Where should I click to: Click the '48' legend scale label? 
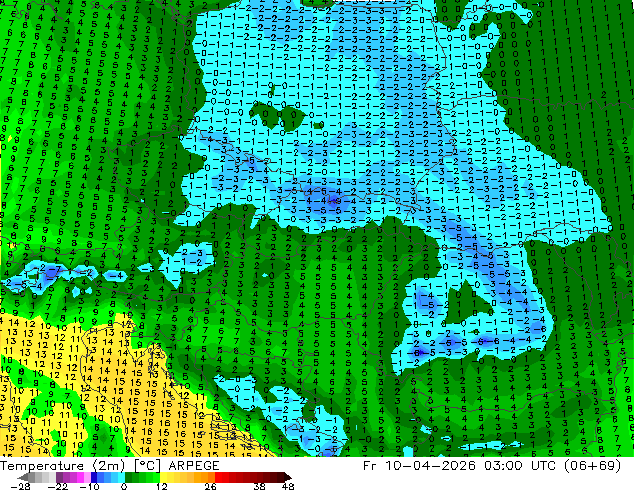[288, 486]
